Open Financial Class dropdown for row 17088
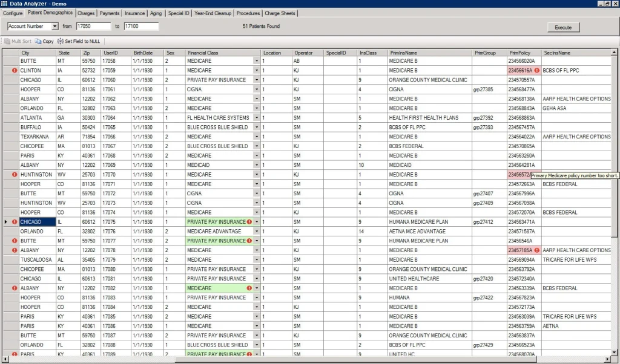 [x=257, y=345]
